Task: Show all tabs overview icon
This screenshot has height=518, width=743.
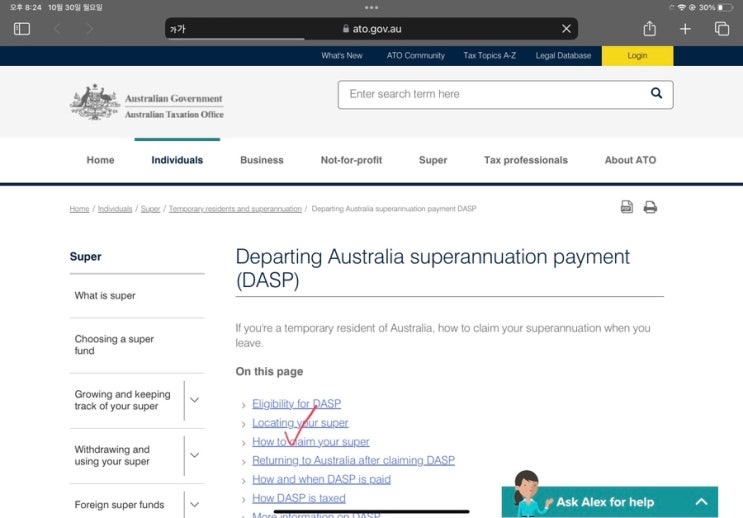Action: pyautogui.click(x=721, y=29)
